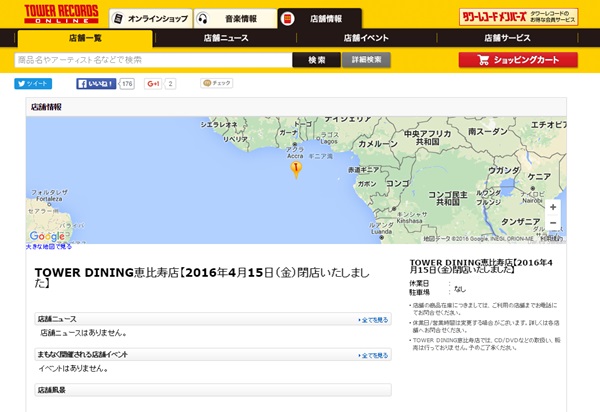
Task: Click the ガボン map label
Action: [x=367, y=184]
